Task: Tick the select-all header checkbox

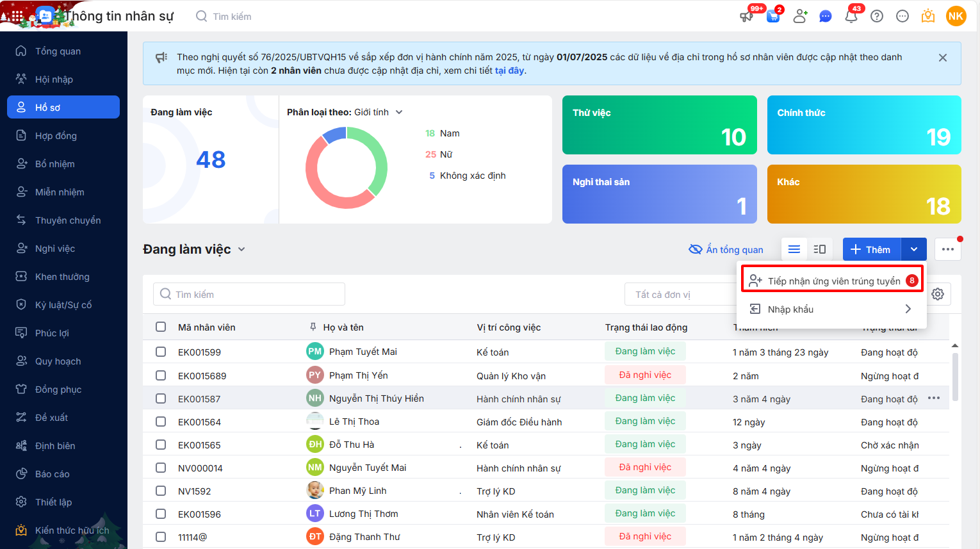Action: point(161,327)
